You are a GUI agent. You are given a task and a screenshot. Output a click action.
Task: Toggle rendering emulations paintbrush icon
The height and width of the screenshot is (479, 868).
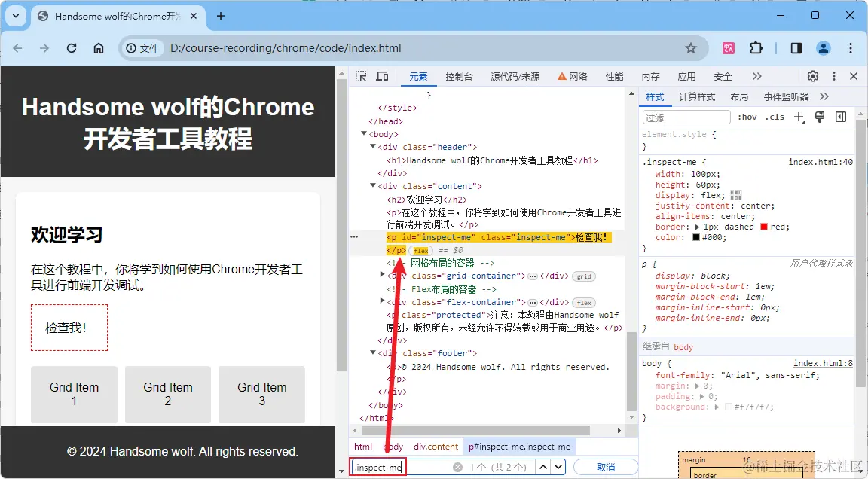coord(820,117)
